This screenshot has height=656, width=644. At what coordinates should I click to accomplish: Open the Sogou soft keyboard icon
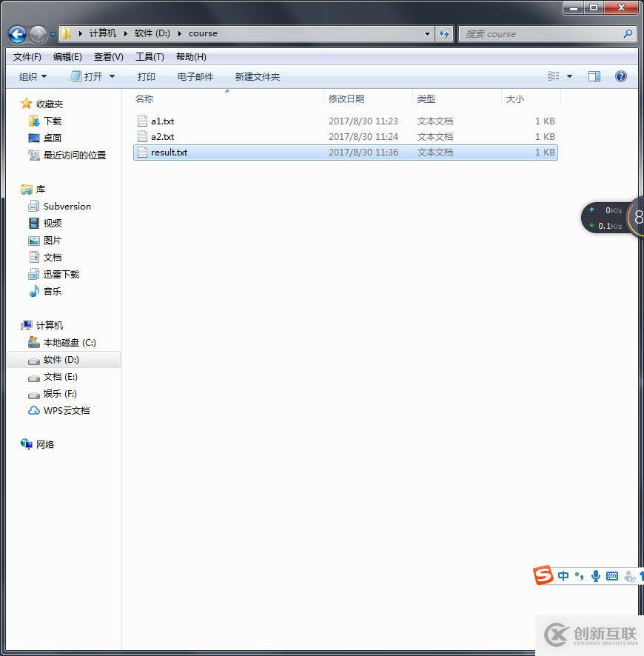pos(611,576)
